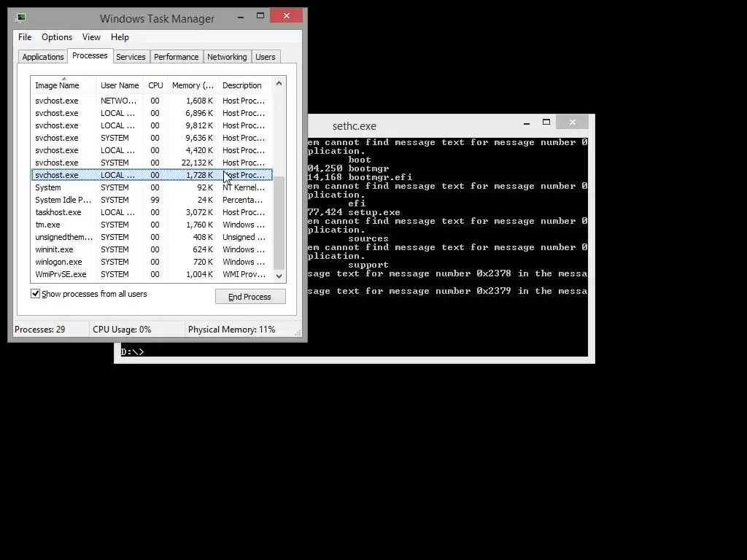Image resolution: width=747 pixels, height=560 pixels.
Task: Select the winlogon.exe process
Action: 152,262
